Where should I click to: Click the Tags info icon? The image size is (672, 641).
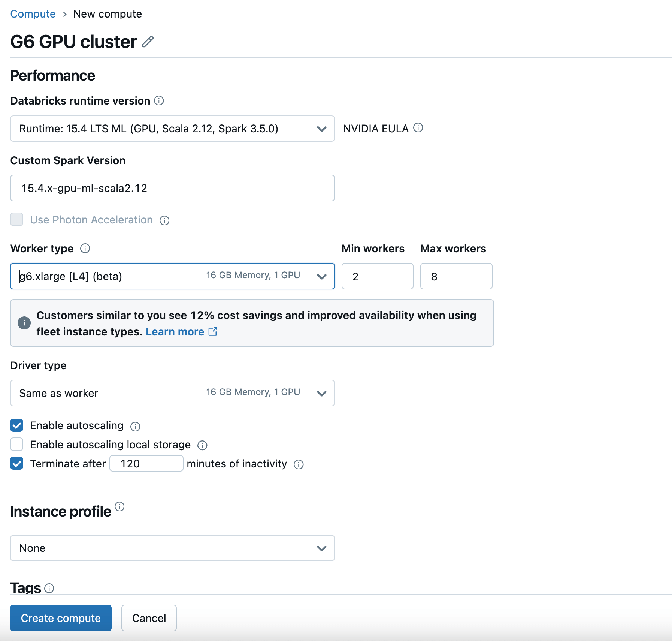(49, 588)
